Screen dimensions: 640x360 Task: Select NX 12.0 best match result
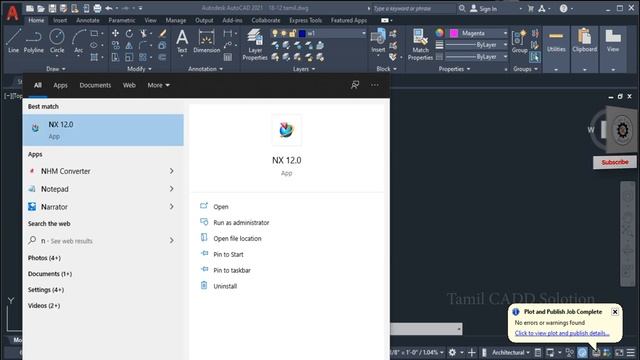click(x=103, y=130)
